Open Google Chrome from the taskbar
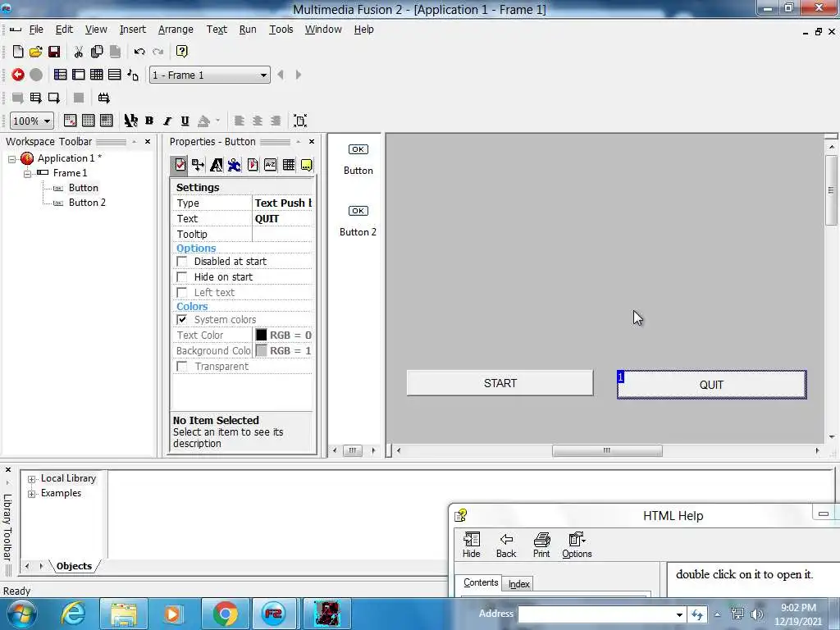Image resolution: width=840 pixels, height=630 pixels. pos(226,614)
